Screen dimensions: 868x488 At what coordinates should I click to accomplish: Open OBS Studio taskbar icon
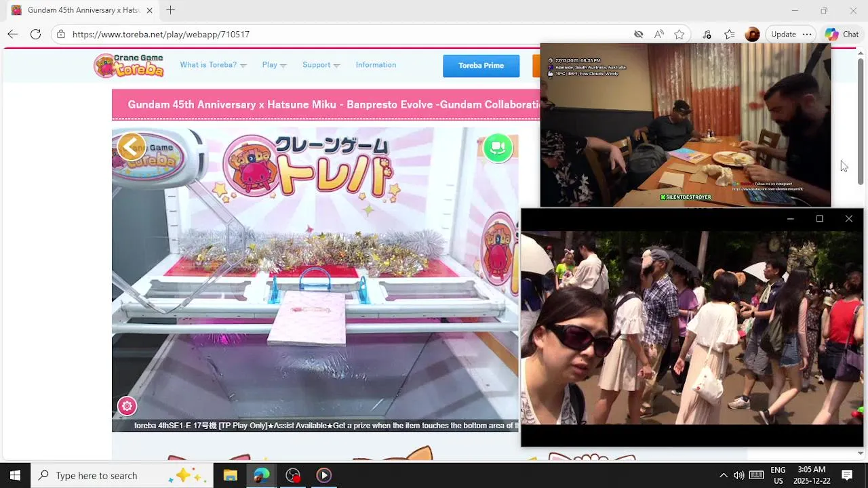pyautogui.click(x=292, y=475)
